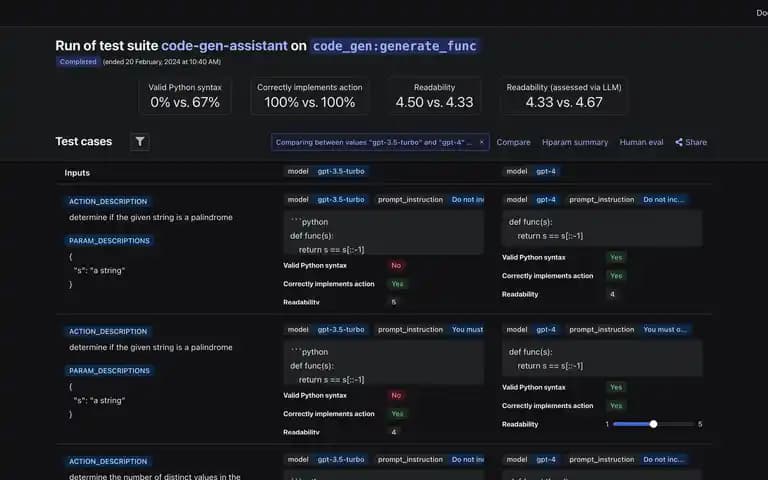The width and height of the screenshot is (768, 480).
Task: Select the Correctly implements action 100% vs. 100% card
Action: 310,96
